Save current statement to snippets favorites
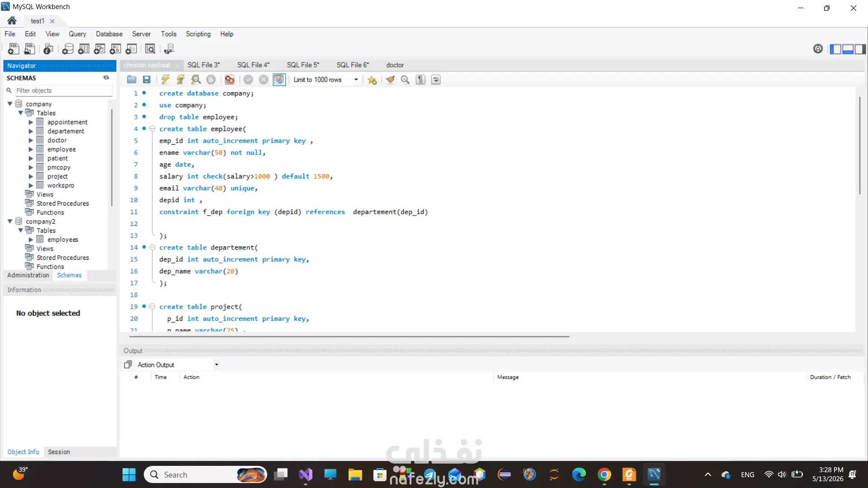Screen dimensions: 868x488 coord(372,80)
